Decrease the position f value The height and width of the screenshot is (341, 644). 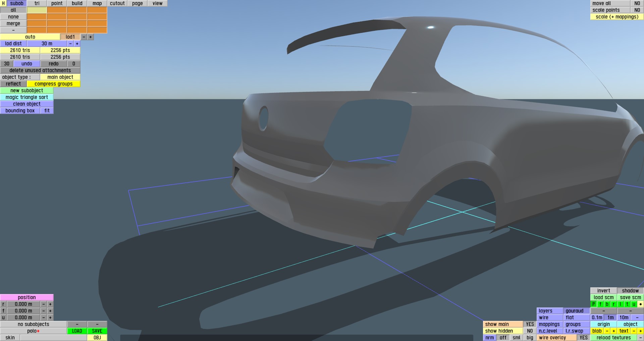[44, 311]
